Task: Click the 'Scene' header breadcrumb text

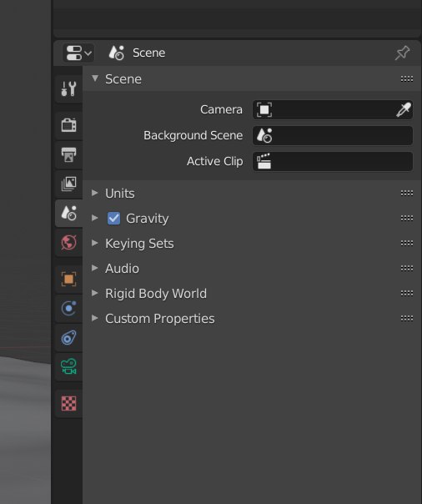Action: coord(149,53)
